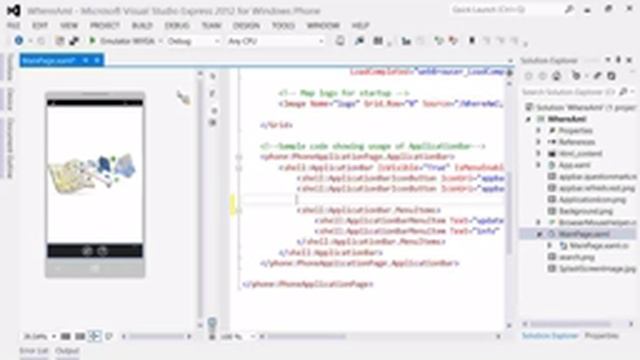The height and width of the screenshot is (360, 640).
Task: Start debugging with the green play icon
Action: 92,40
